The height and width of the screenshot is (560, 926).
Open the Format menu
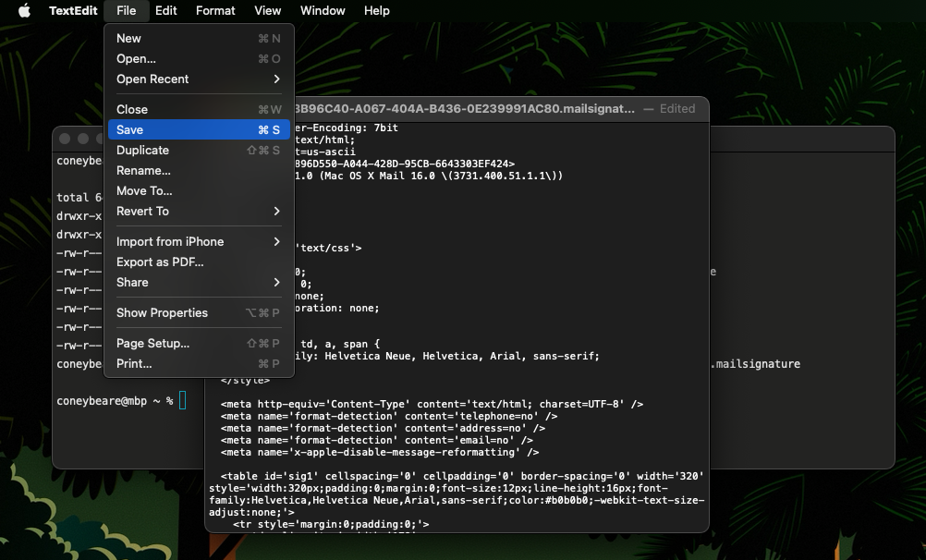pos(215,11)
